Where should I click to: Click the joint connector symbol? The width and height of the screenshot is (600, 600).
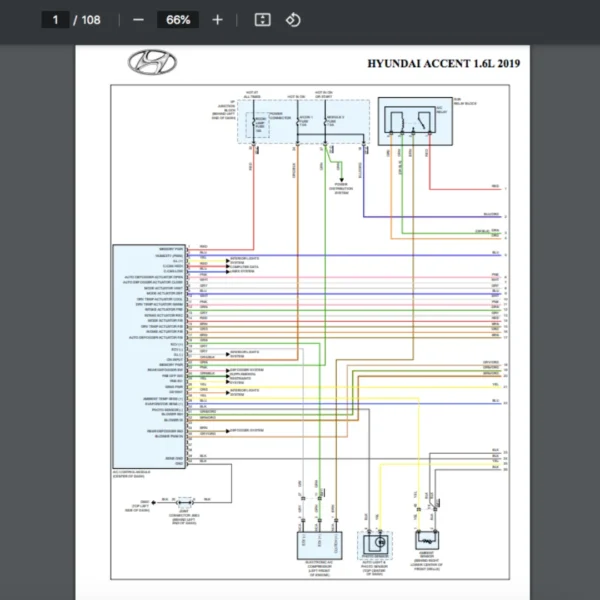(185, 498)
